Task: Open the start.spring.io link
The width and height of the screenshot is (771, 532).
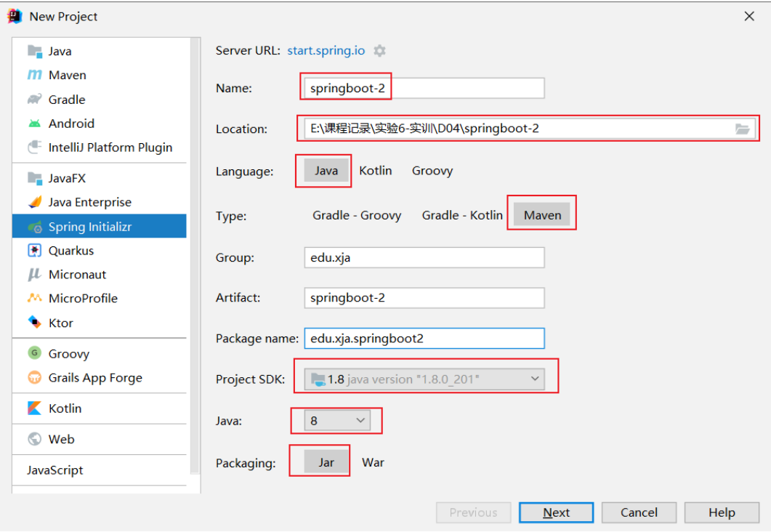Action: coord(326,51)
